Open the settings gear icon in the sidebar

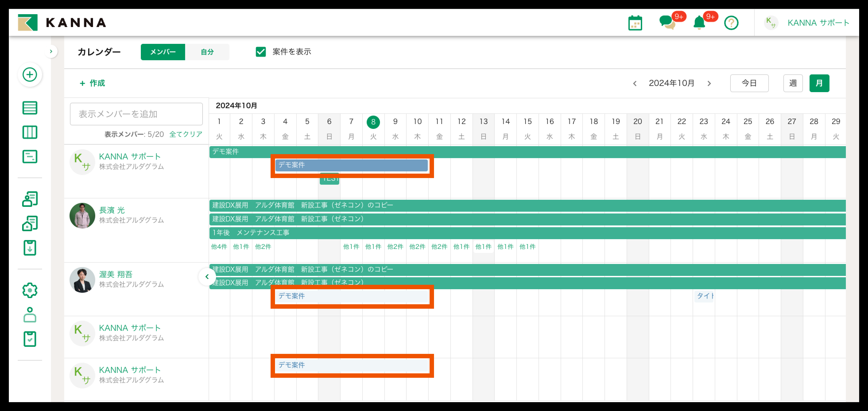click(x=30, y=290)
